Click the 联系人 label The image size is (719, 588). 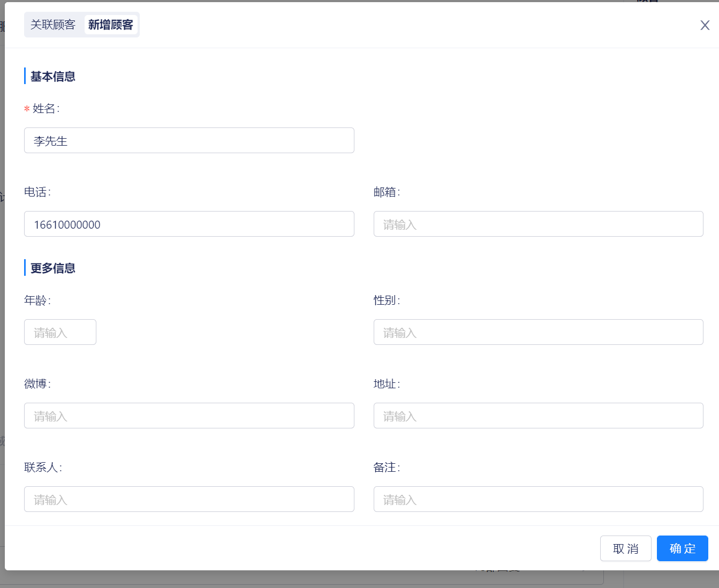(x=43, y=468)
